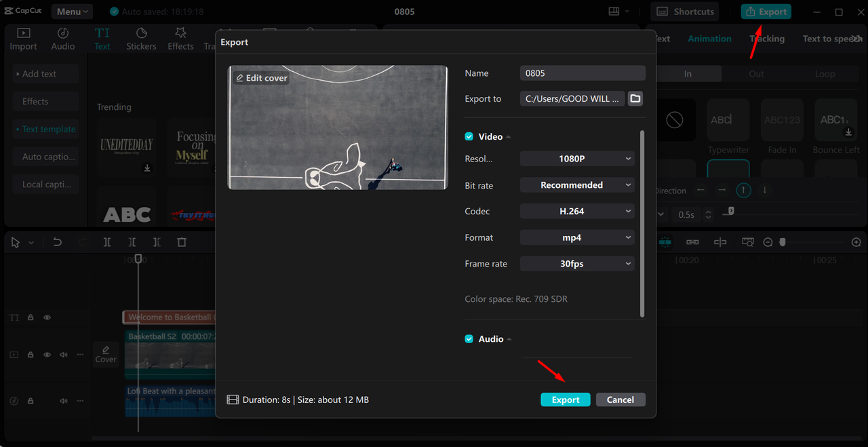Switch to the Text media tab
Viewport: 868px width, 447px height.
102,39
